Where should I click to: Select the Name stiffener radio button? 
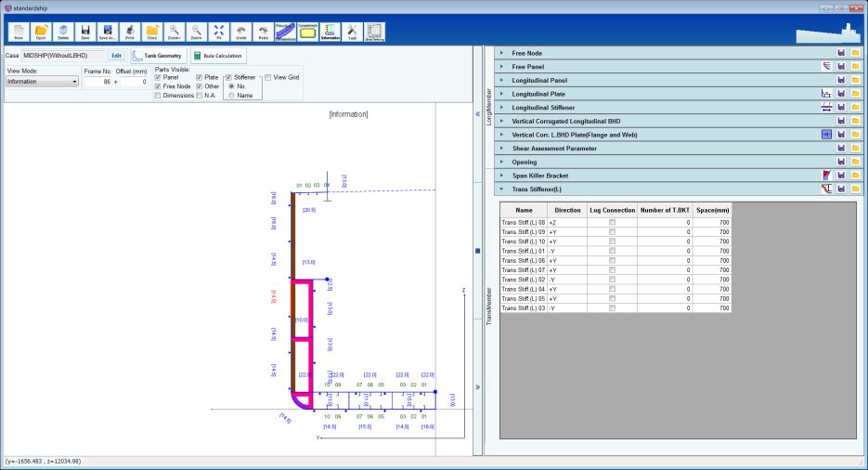[231, 95]
